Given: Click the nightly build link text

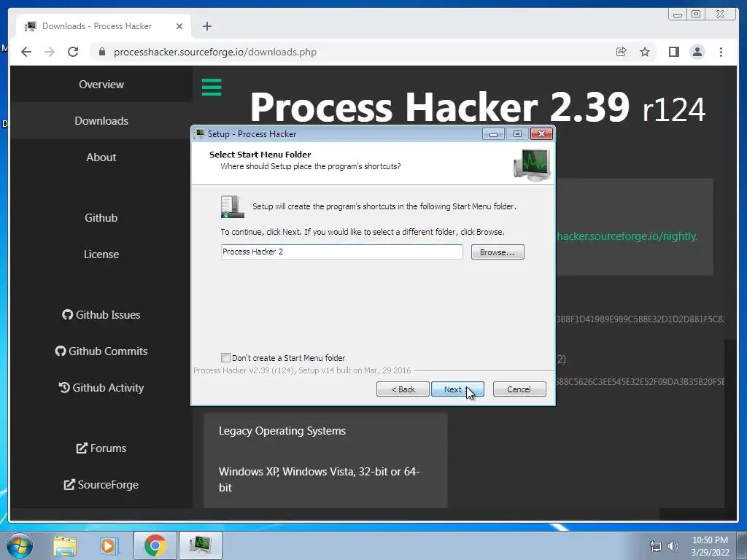Looking at the screenshot, I should [x=627, y=236].
